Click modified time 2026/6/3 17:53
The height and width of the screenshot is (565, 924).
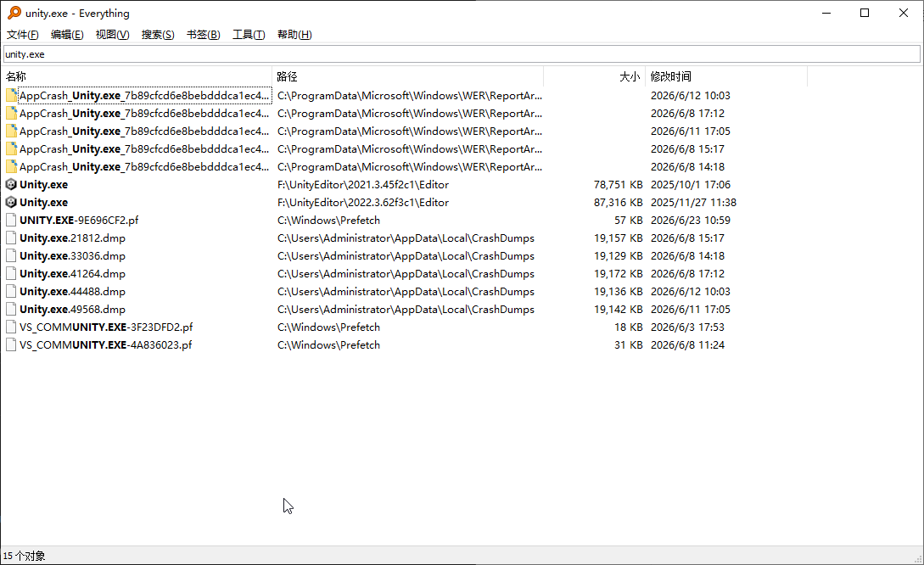click(x=687, y=327)
